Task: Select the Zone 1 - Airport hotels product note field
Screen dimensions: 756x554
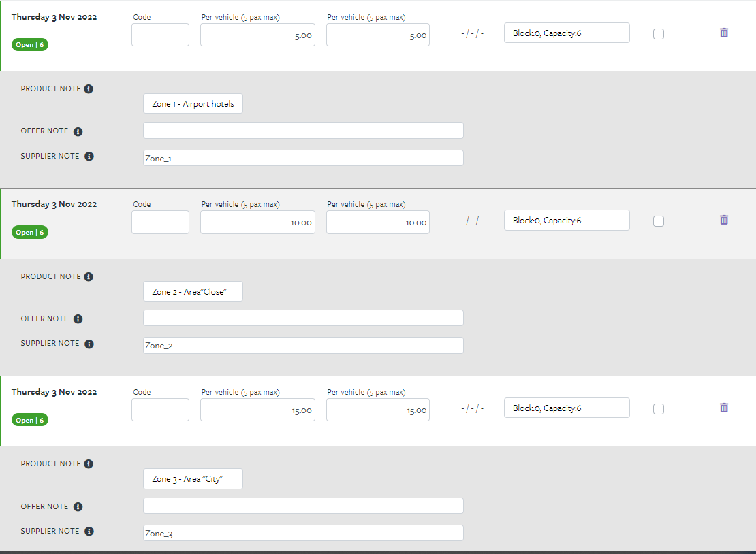Action: [192, 103]
